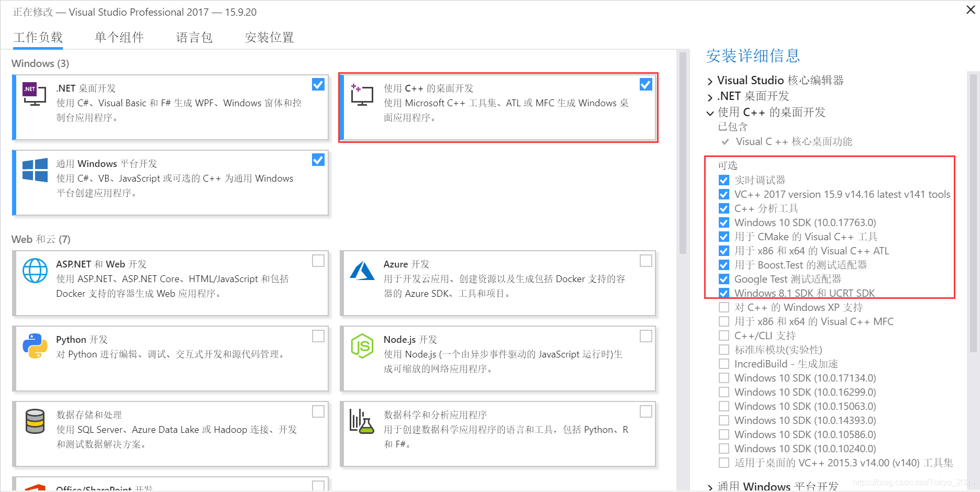
Task: Click the 已包含 section label
Action: 733,127
